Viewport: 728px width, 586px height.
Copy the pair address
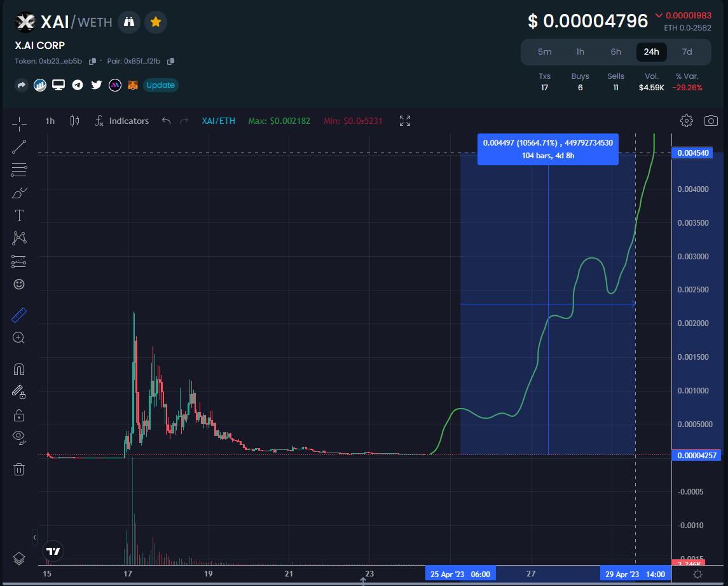[x=170, y=61]
